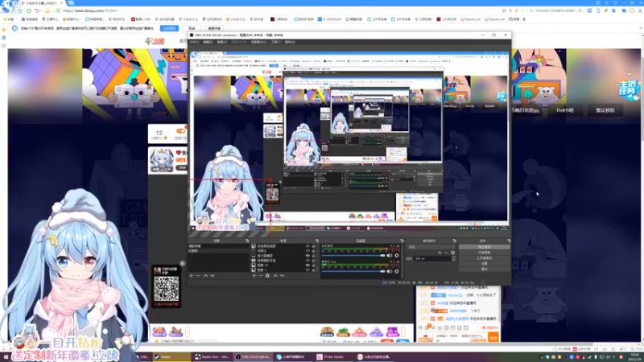Open OBS Tools menu

(x=275, y=42)
